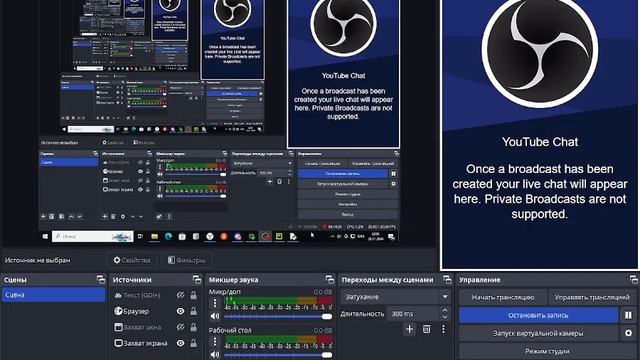
Task: Select the Сцена scene
Action: (53, 295)
